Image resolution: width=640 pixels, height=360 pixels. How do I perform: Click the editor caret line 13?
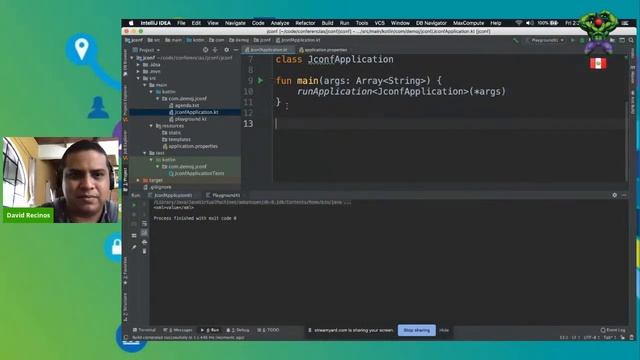[449, 124]
